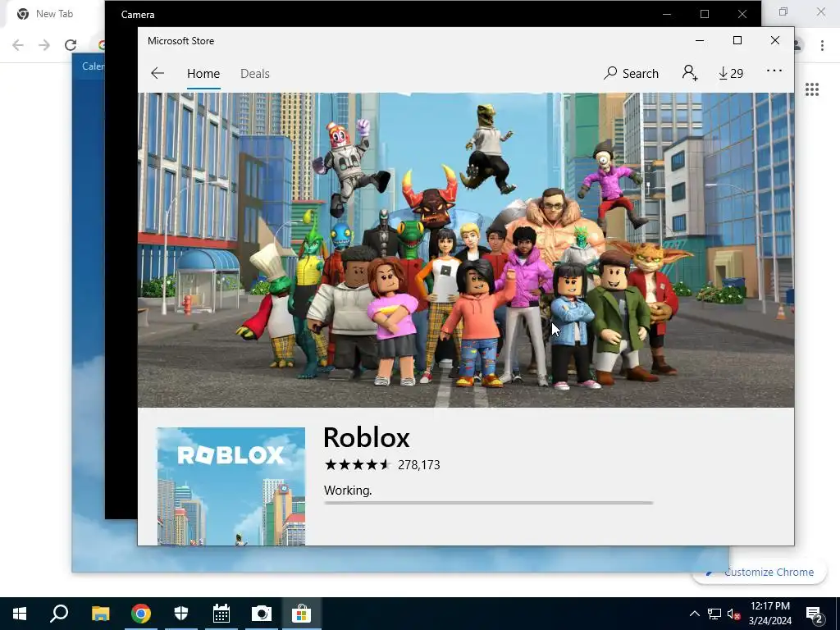Click the "Working." status text
Viewport: 840px width, 630px height.
[348, 491]
